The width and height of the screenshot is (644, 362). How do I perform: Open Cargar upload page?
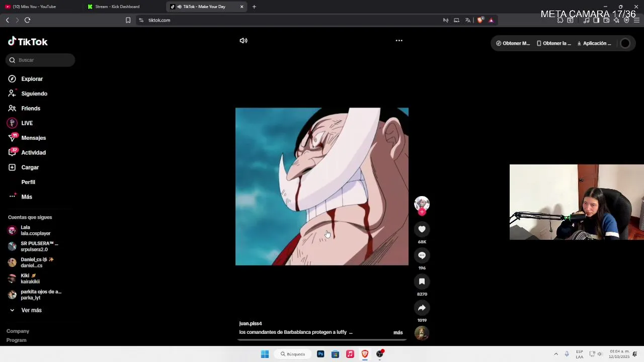pos(30,167)
